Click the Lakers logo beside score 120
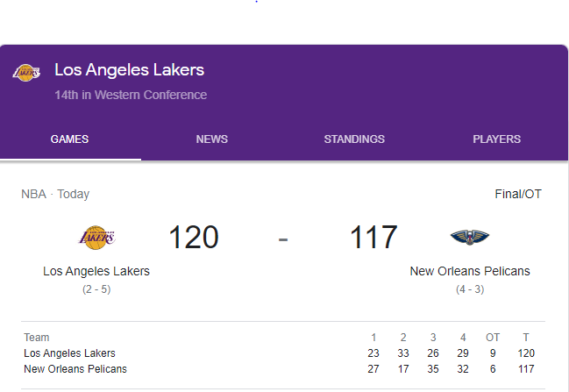The width and height of the screenshot is (569, 392). [x=96, y=237]
